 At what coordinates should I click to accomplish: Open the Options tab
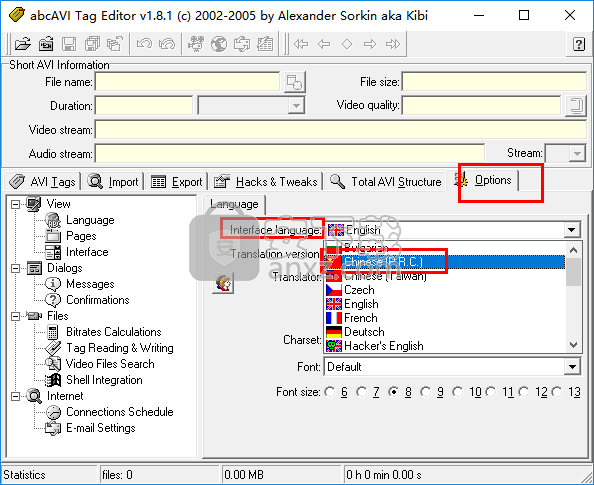click(x=483, y=180)
